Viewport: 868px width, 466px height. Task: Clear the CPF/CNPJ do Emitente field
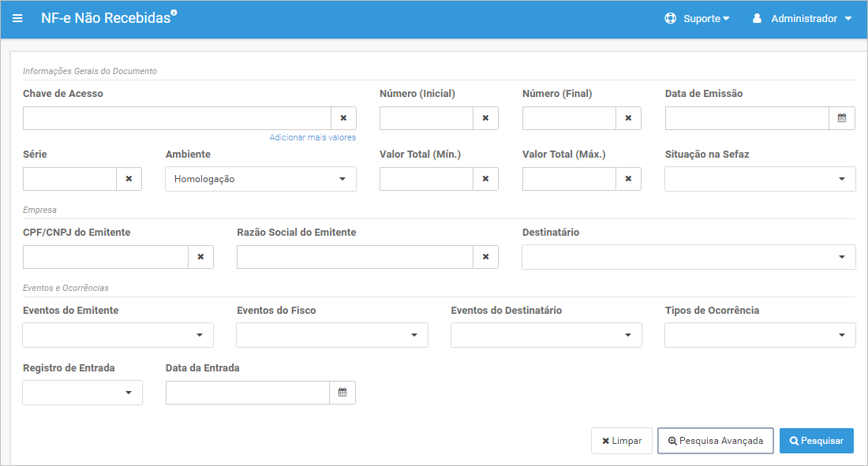click(201, 257)
